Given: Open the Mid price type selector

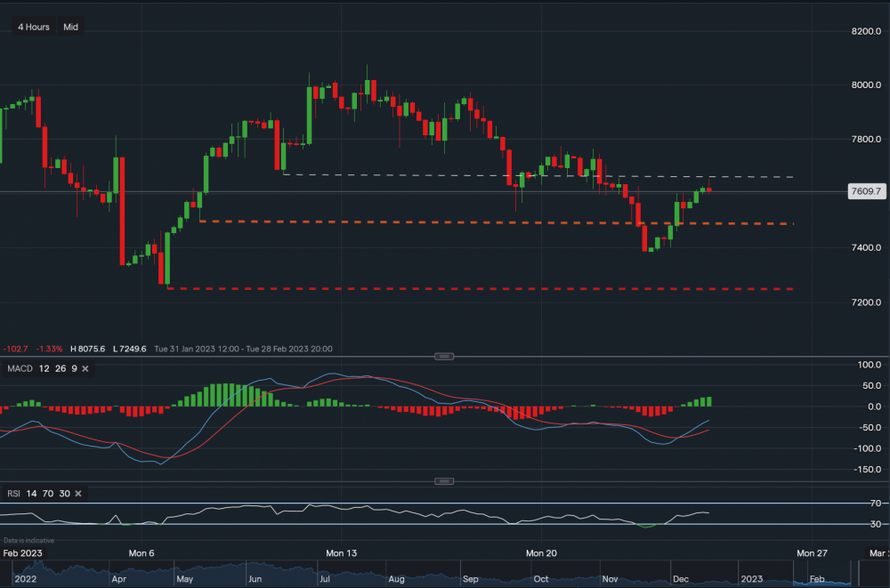Looking at the screenshot, I should 70,27.
